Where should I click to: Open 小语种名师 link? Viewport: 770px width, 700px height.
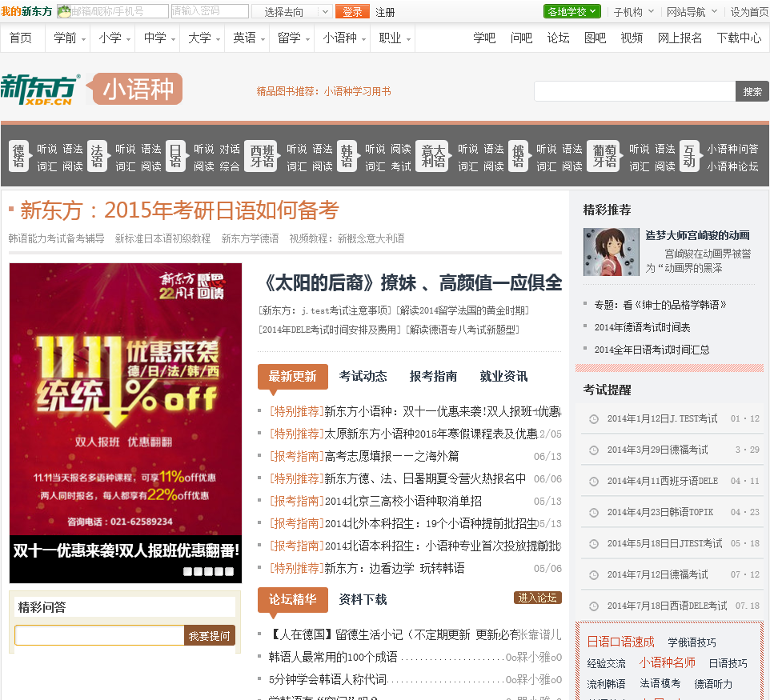[x=667, y=662]
